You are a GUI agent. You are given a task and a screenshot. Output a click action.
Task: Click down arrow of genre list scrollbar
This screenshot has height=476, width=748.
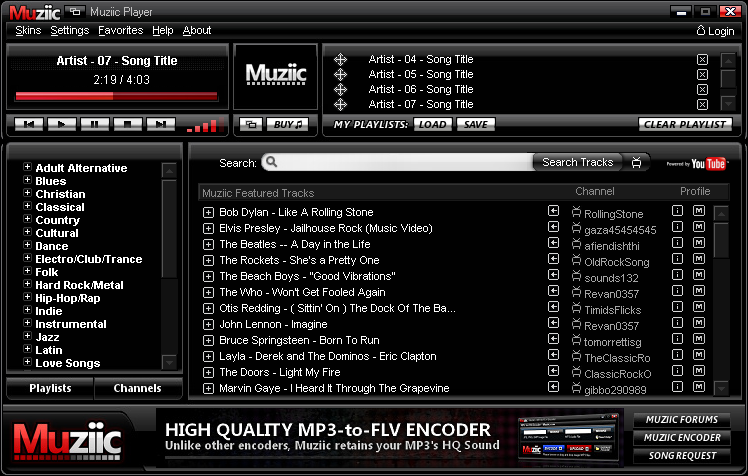click(x=169, y=363)
